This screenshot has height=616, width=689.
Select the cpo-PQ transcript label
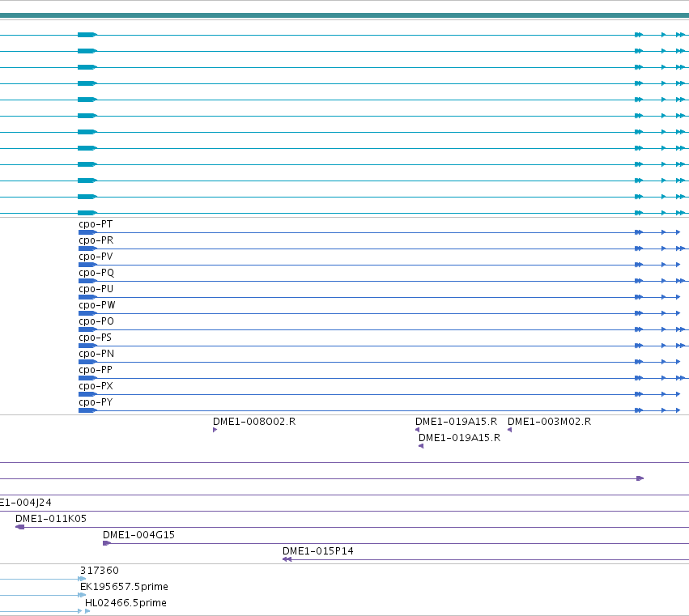[96, 273]
